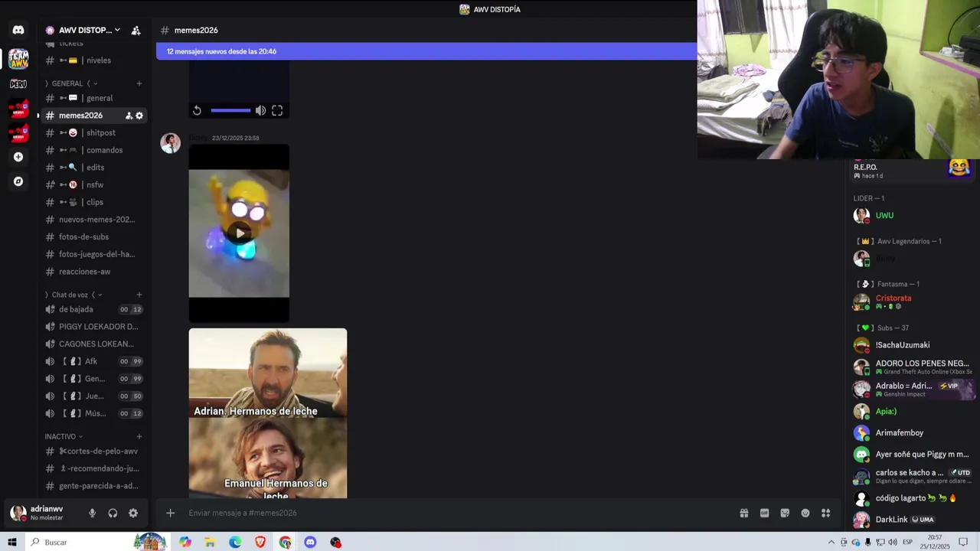980x551 pixels.
Task: Add a server with plus icon
Action: click(18, 157)
